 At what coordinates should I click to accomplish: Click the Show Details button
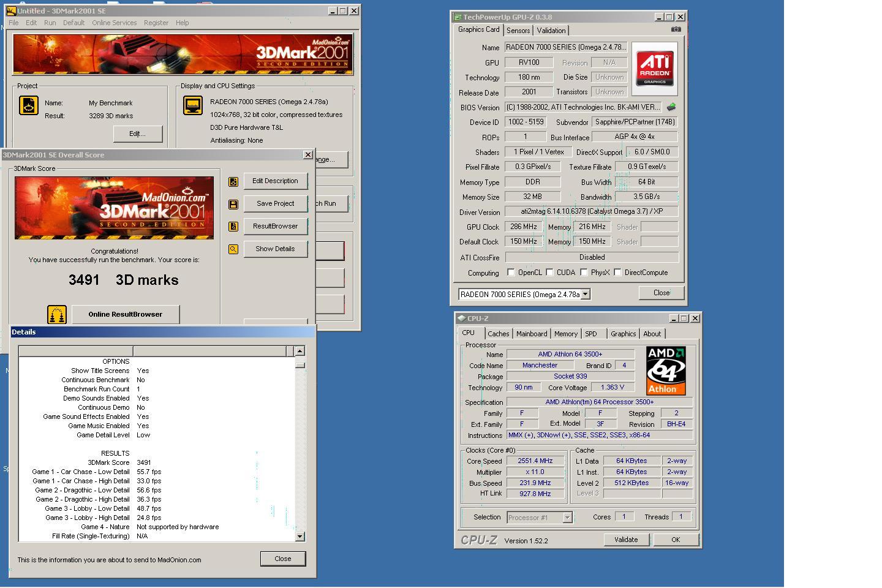tap(276, 249)
